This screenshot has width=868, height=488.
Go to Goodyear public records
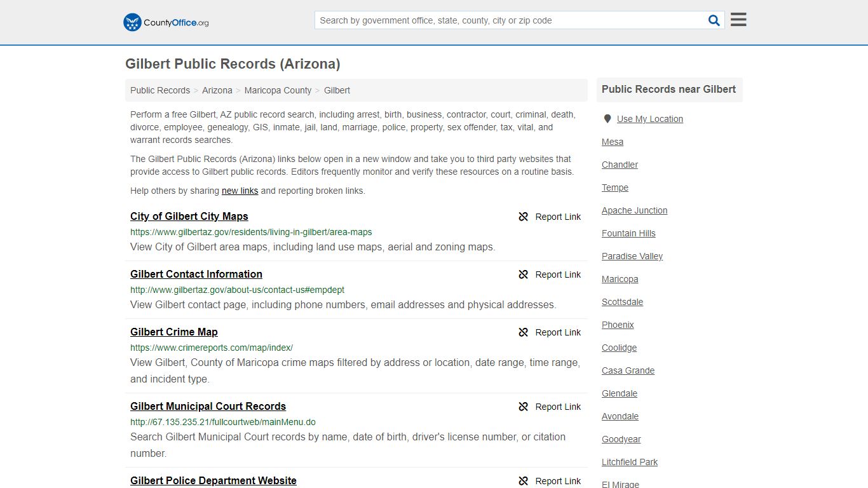click(x=621, y=439)
